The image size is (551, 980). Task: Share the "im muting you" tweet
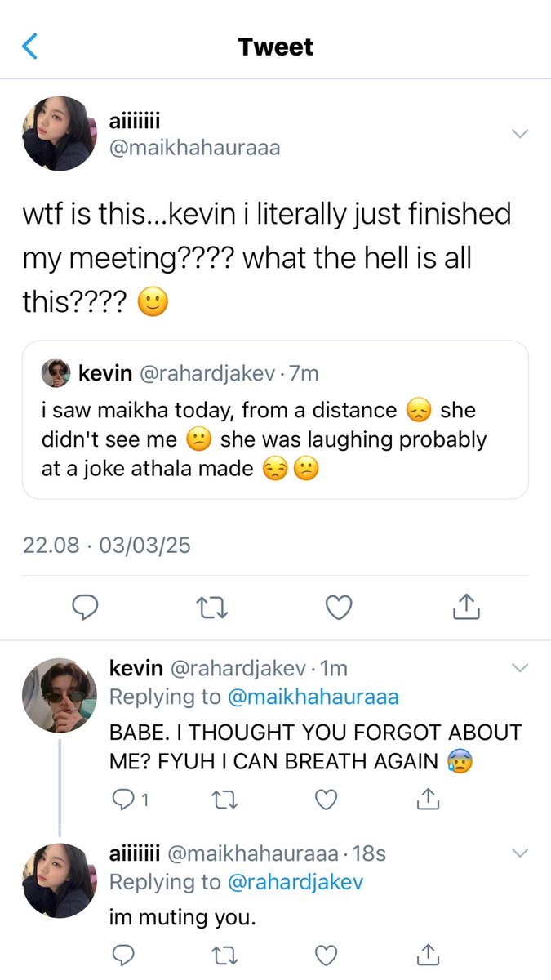pos(428,953)
